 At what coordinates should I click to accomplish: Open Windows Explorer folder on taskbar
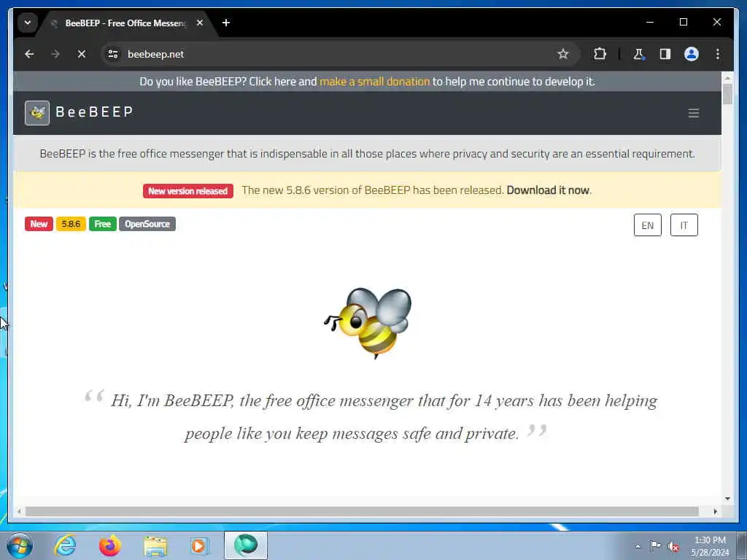[x=155, y=545]
